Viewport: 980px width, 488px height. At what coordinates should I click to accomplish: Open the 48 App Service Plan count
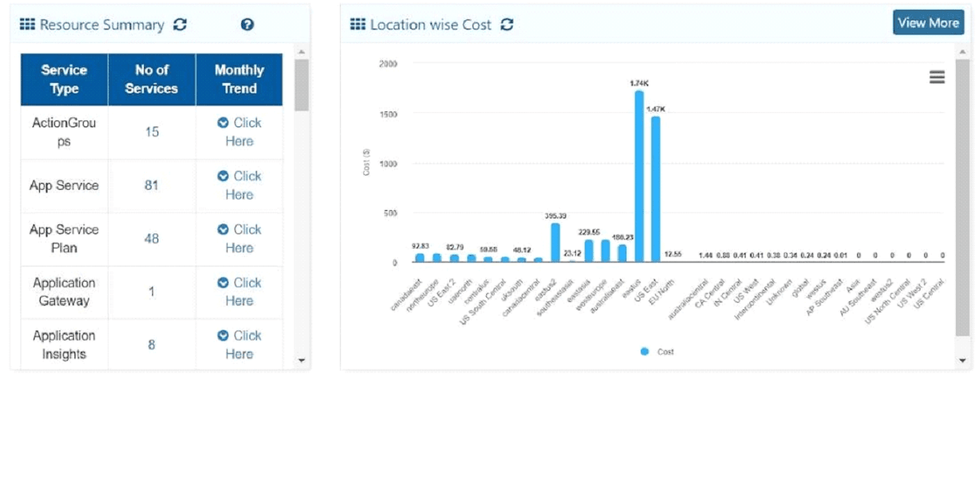point(152,239)
